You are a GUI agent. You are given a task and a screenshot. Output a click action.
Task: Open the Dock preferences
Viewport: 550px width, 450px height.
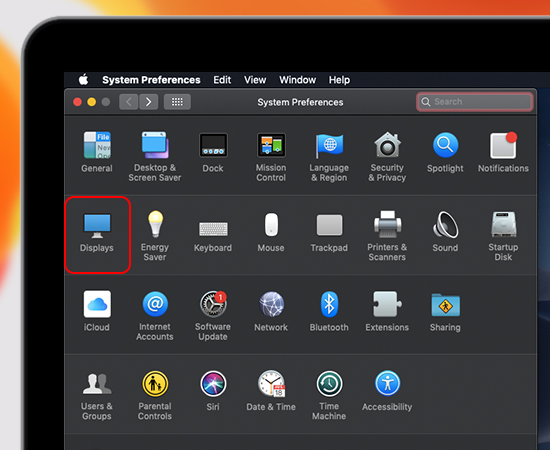pos(213,152)
